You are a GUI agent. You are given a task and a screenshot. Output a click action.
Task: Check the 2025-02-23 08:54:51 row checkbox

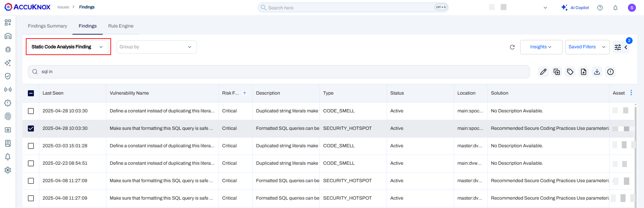point(31,163)
